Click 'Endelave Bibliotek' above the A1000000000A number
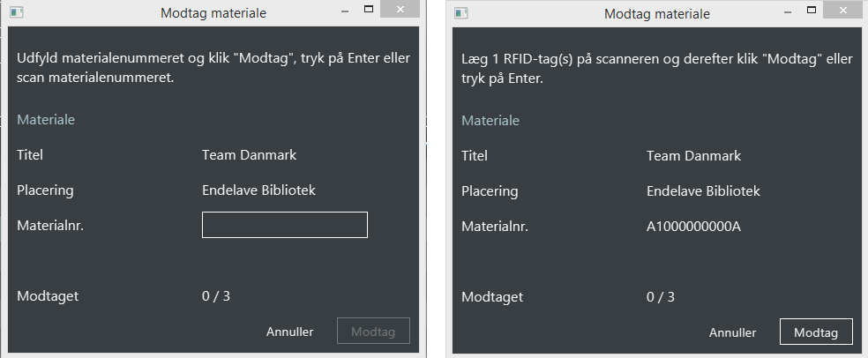This screenshot has width=868, height=358. pos(703,190)
